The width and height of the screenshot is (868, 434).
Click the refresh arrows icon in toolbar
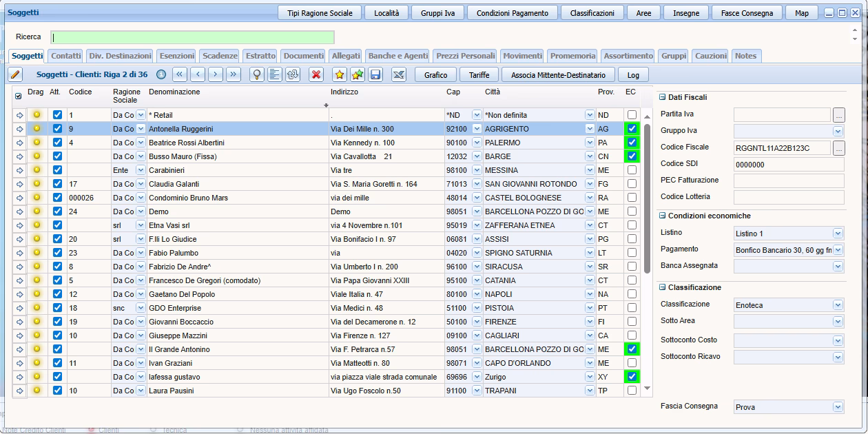(293, 74)
